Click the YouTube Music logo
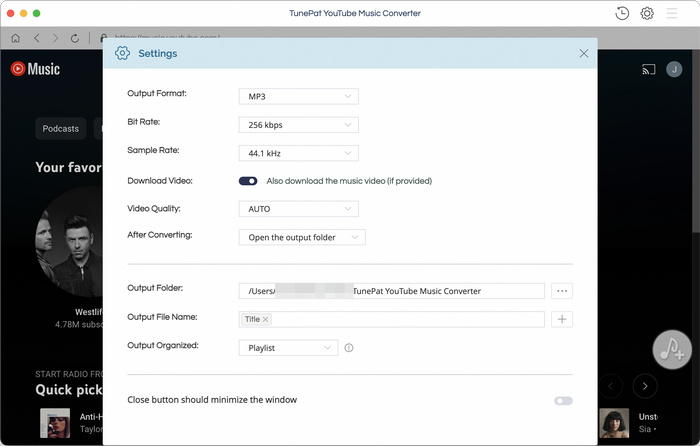 coord(35,69)
